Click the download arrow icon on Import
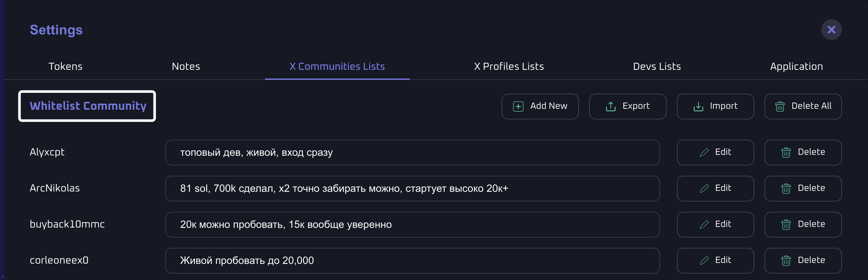The width and height of the screenshot is (868, 280). (x=698, y=106)
